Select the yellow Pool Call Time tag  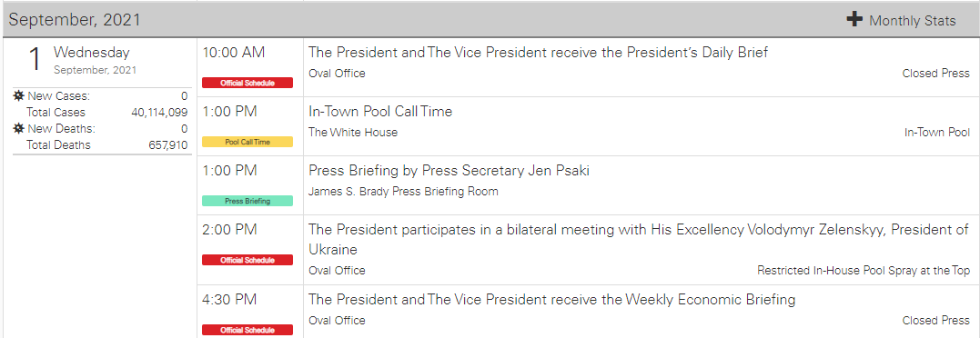click(248, 142)
